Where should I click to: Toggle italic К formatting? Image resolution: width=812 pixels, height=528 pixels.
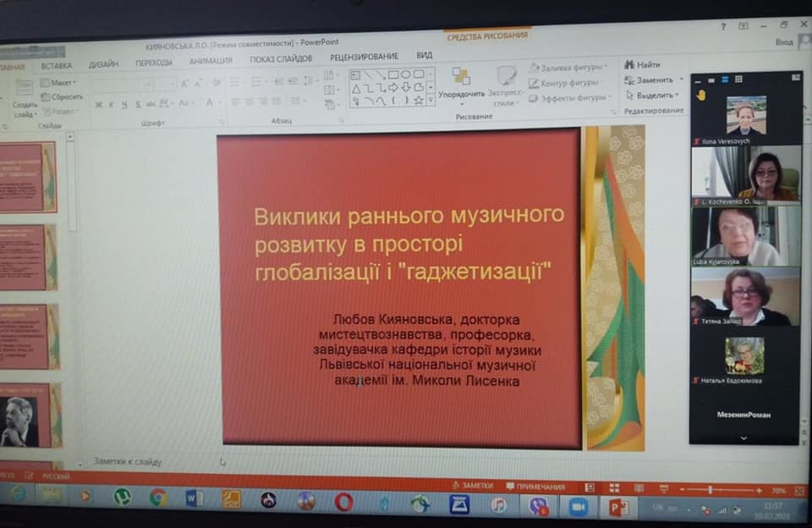click(x=111, y=105)
